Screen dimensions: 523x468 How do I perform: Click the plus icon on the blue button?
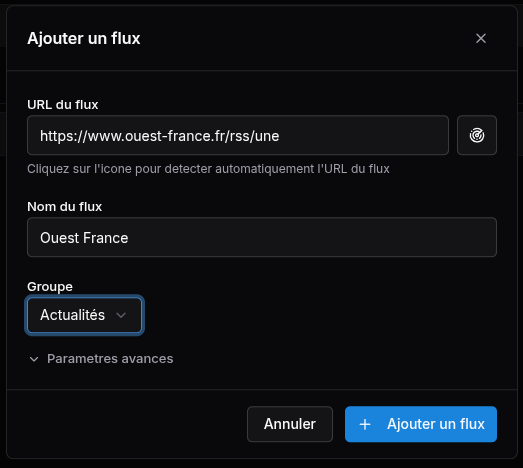[x=365, y=424]
